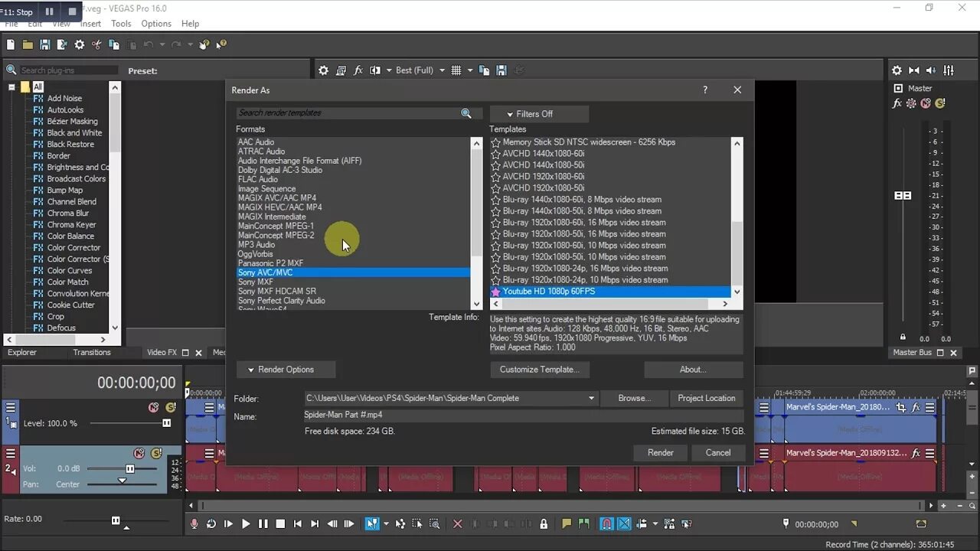Click the red Delete X icon in the toolbar
This screenshot has height=551, width=980.
458,524
